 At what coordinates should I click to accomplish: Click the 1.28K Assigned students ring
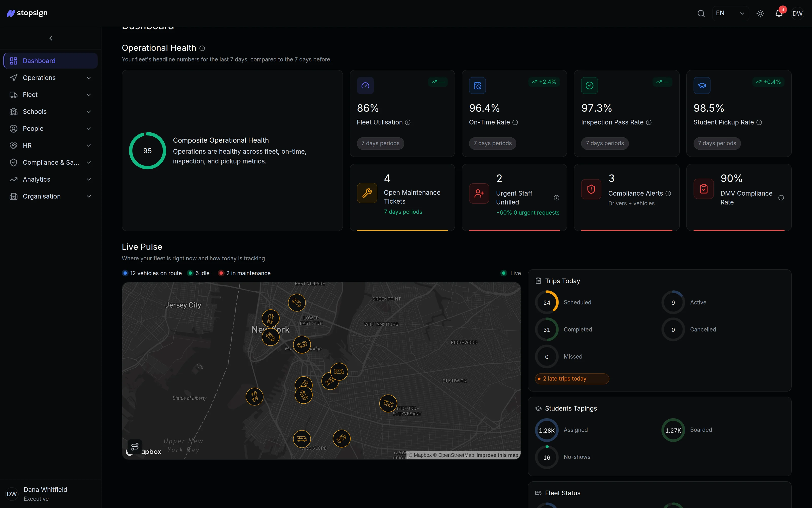click(547, 430)
